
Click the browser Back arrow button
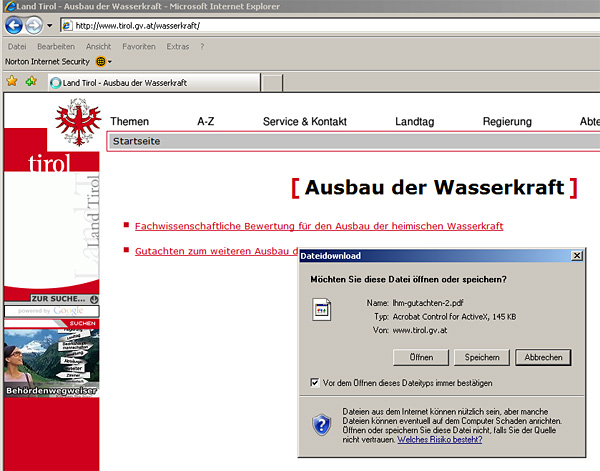click(14, 26)
